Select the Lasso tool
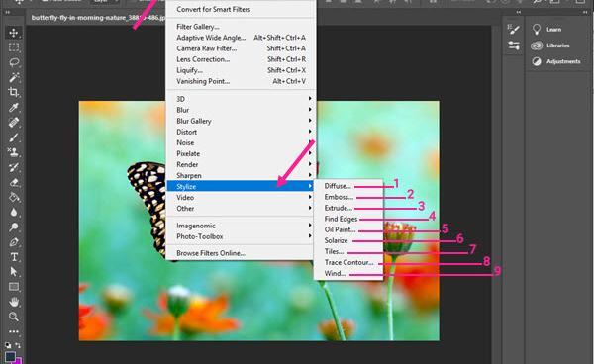Viewport: 594px width, 364px height. (14, 62)
